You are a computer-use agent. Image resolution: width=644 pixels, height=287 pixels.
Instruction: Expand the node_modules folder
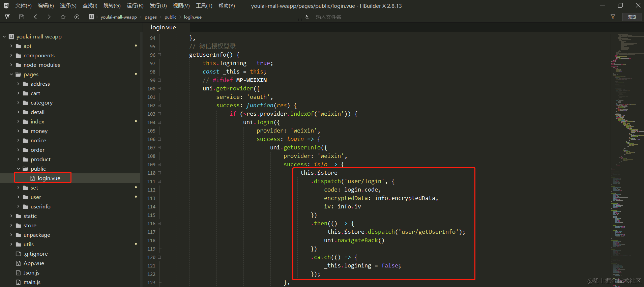[11, 65]
